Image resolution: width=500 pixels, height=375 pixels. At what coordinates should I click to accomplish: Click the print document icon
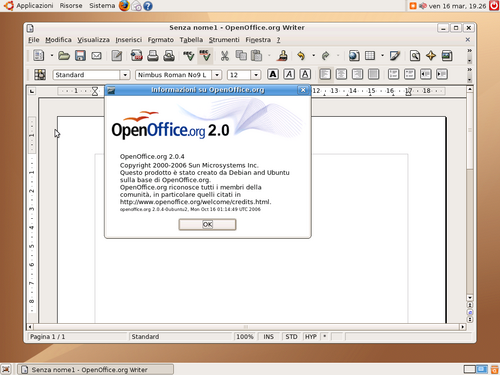click(153, 56)
